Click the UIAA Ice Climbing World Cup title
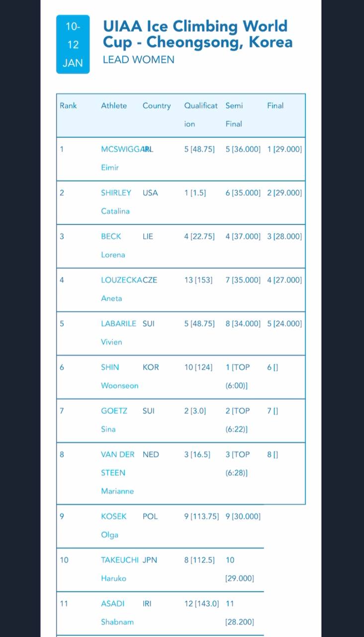 pos(197,33)
